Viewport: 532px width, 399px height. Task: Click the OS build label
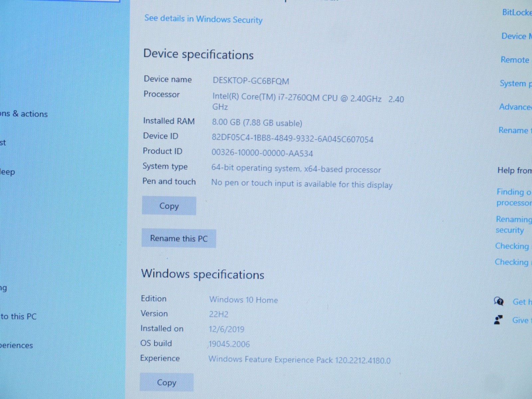[156, 343]
